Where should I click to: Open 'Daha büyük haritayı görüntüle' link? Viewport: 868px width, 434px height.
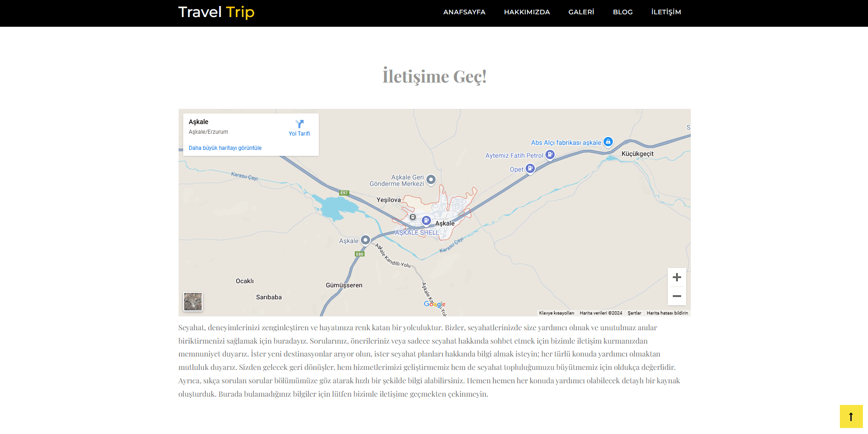(x=225, y=148)
